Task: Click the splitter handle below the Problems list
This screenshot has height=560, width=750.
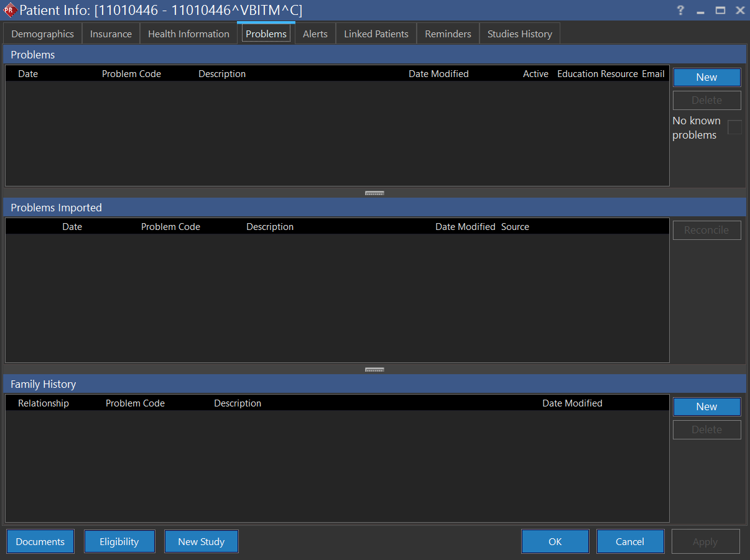Action: (x=374, y=193)
